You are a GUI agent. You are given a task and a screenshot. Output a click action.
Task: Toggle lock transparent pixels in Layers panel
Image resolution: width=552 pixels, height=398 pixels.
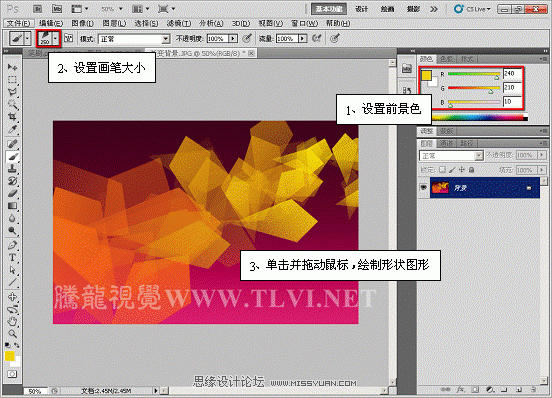coord(443,170)
